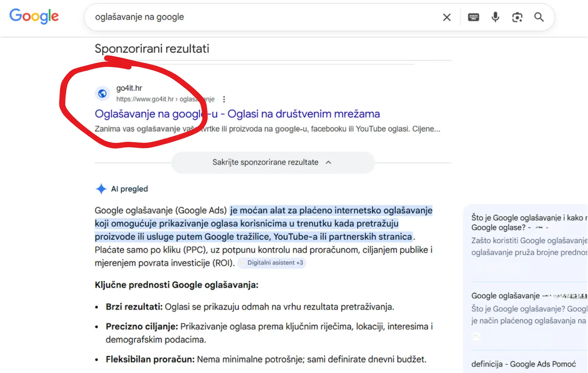Open the on-screen keyboard input tool
The image size is (588, 373).
[473, 17]
